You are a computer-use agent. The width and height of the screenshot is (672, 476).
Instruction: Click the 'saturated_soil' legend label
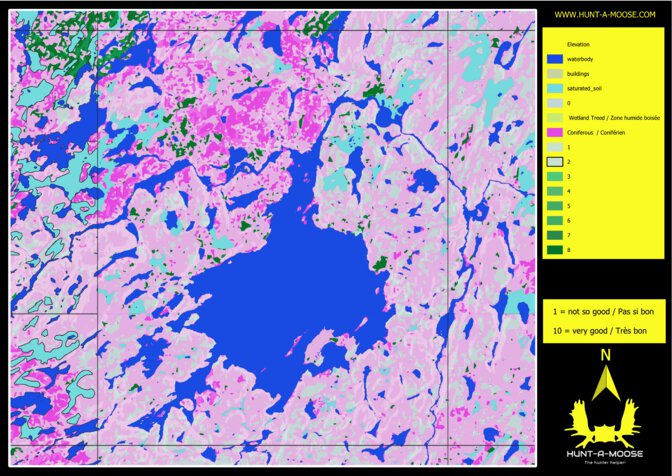[x=584, y=88]
